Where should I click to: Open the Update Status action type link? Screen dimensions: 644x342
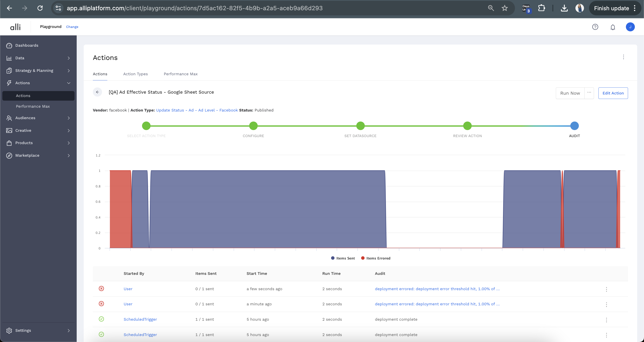tap(197, 110)
